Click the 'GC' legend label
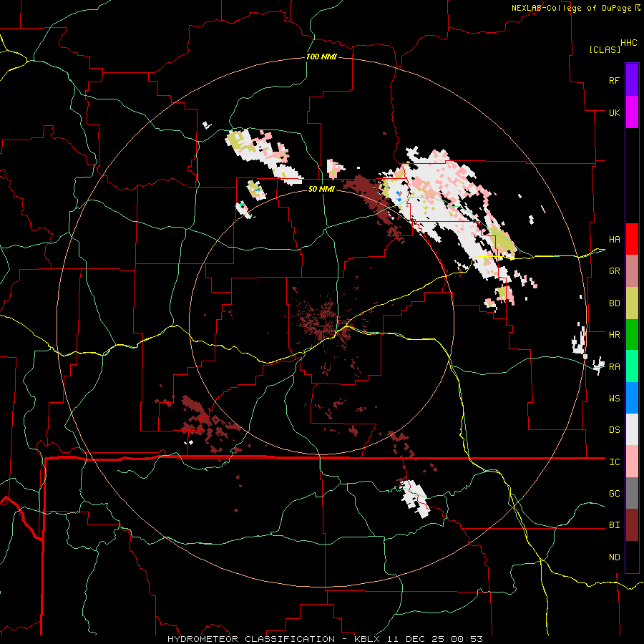Screen dimensions: 644x644 click(x=614, y=493)
